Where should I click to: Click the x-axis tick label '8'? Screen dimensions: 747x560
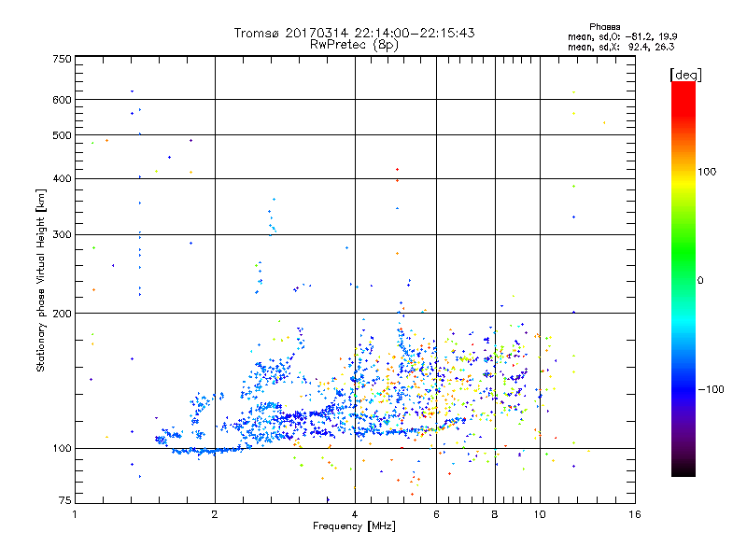point(495,514)
